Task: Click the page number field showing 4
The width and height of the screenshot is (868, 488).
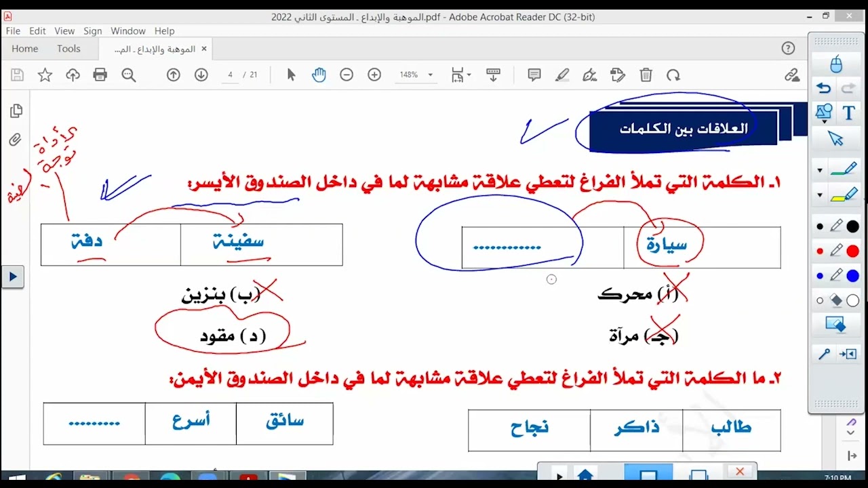Action: [231, 75]
